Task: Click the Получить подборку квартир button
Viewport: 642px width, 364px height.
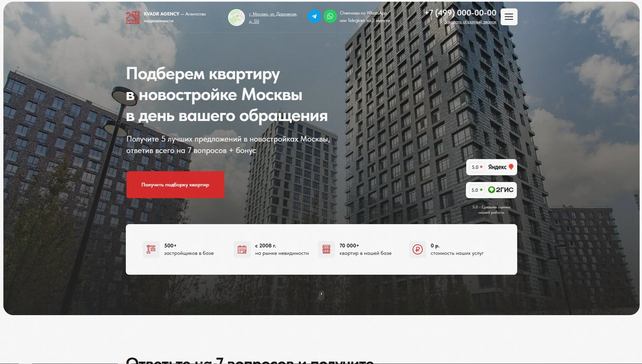Action: (x=175, y=185)
